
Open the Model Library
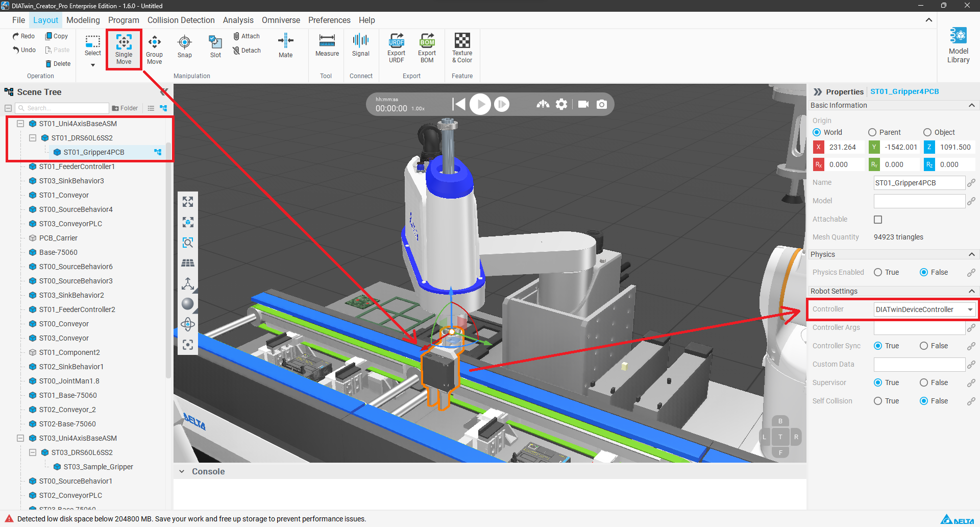pyautogui.click(x=958, y=45)
